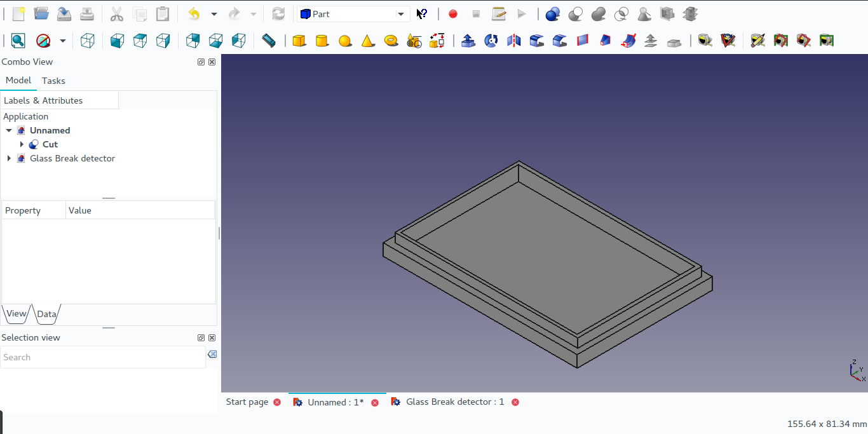Image resolution: width=868 pixels, height=434 pixels.
Task: Toggle all measurements visibility
Action: tap(781, 41)
